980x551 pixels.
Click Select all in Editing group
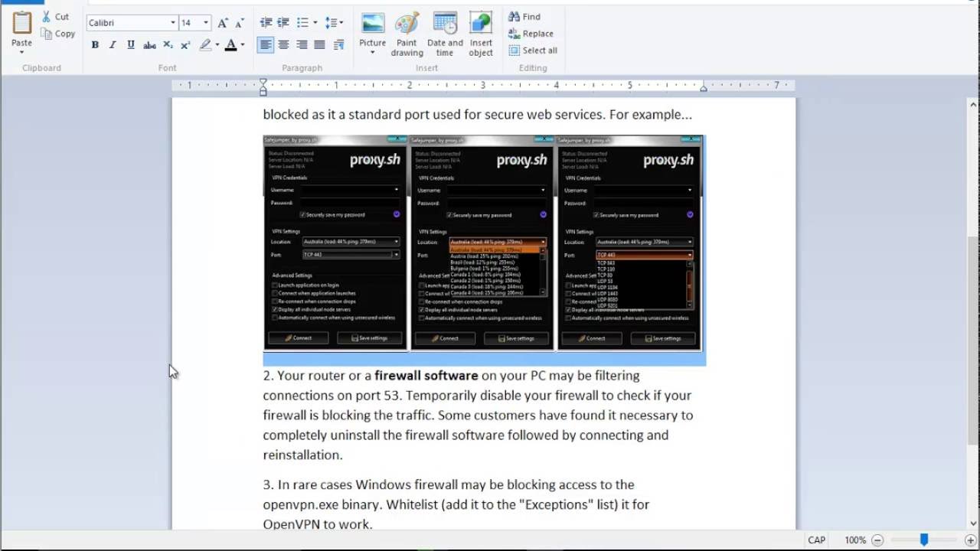click(x=533, y=51)
